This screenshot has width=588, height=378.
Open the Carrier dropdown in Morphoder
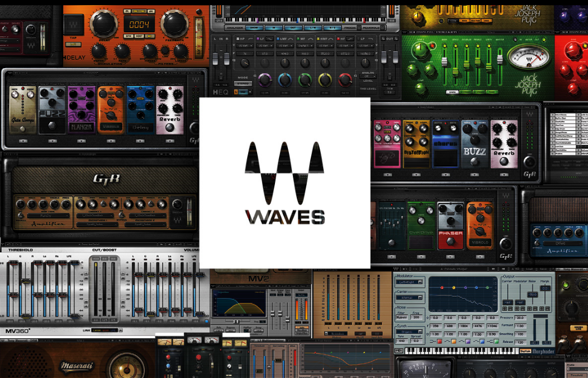tap(410, 297)
